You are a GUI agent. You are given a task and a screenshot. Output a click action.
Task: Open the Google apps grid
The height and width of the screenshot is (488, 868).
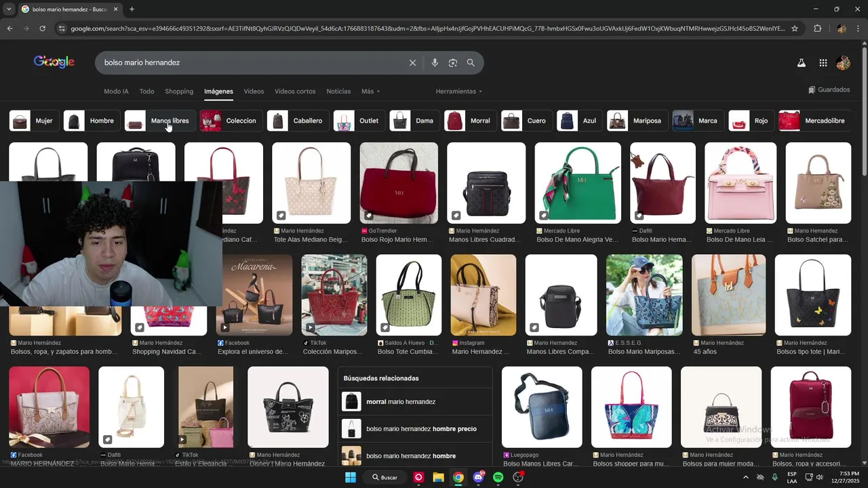point(823,63)
